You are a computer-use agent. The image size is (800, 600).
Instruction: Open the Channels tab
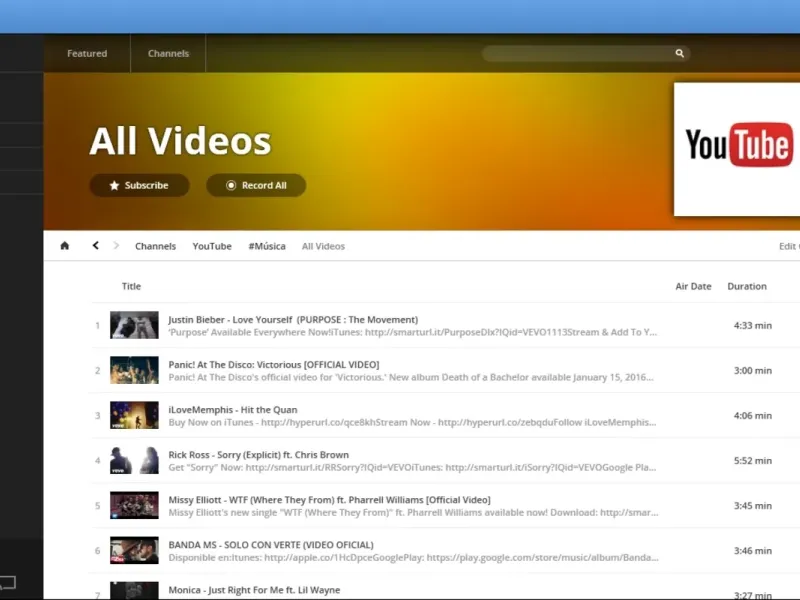168,53
